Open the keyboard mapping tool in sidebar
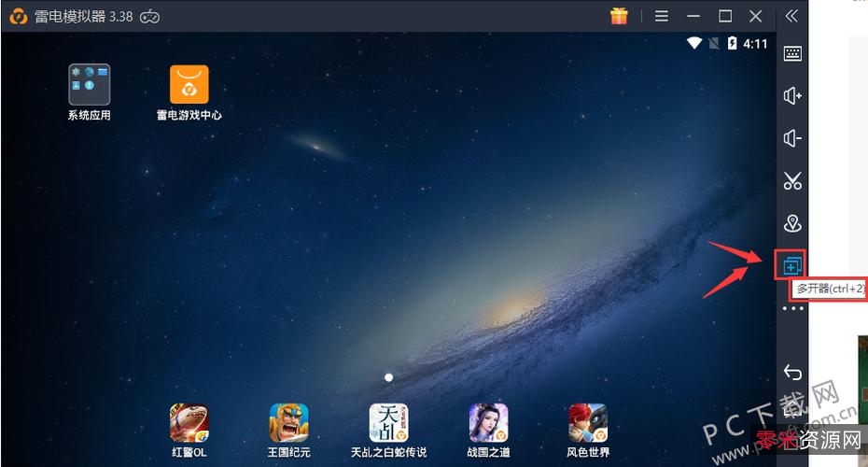The image size is (868, 467). pyautogui.click(x=792, y=53)
